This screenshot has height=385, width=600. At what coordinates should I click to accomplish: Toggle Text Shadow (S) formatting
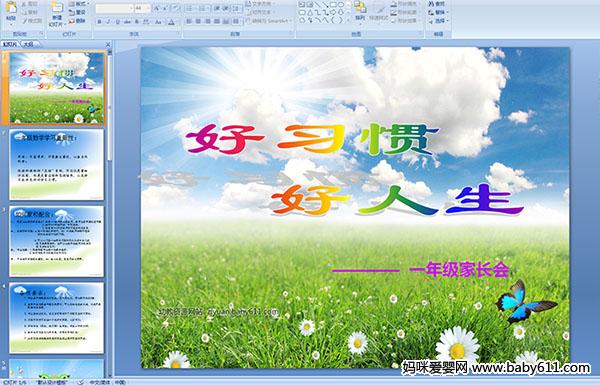(136, 22)
